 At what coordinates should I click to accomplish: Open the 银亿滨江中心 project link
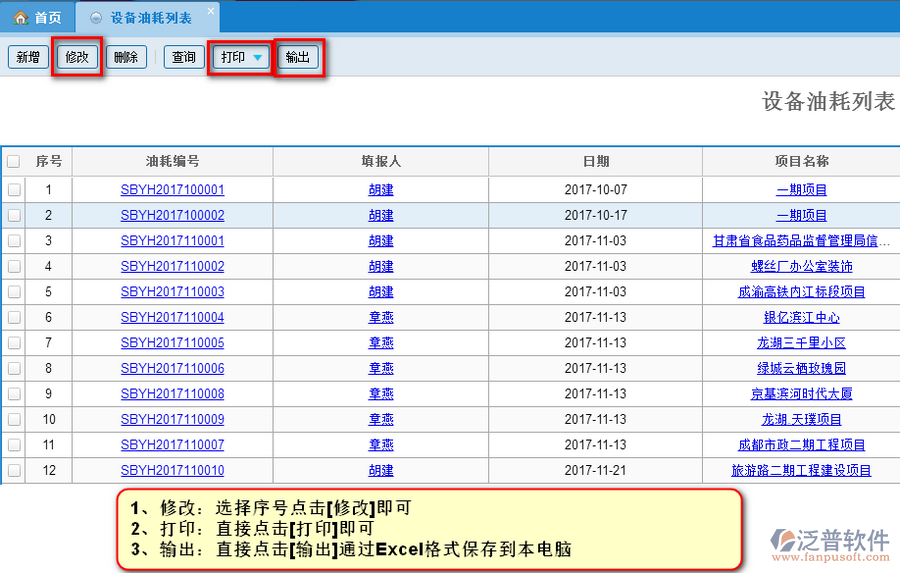tap(801, 317)
